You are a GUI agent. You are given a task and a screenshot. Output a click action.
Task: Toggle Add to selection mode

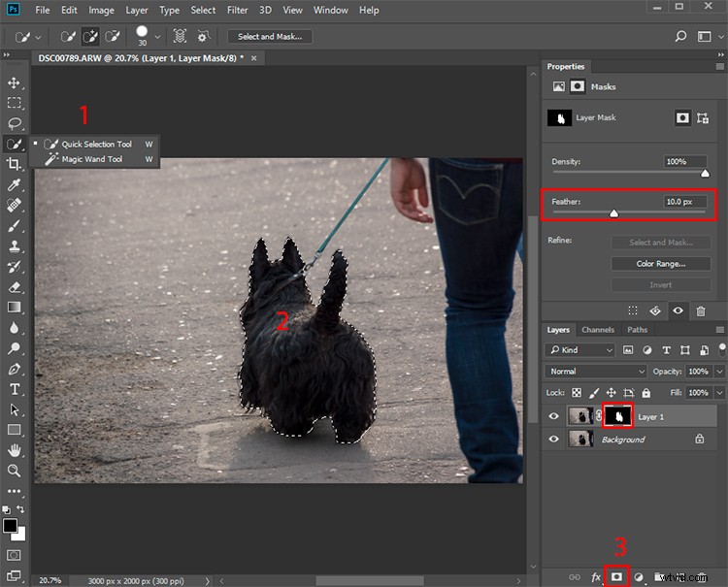tap(90, 36)
